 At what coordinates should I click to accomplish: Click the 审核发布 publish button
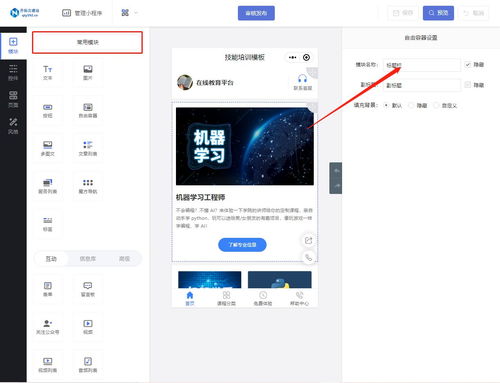point(256,13)
